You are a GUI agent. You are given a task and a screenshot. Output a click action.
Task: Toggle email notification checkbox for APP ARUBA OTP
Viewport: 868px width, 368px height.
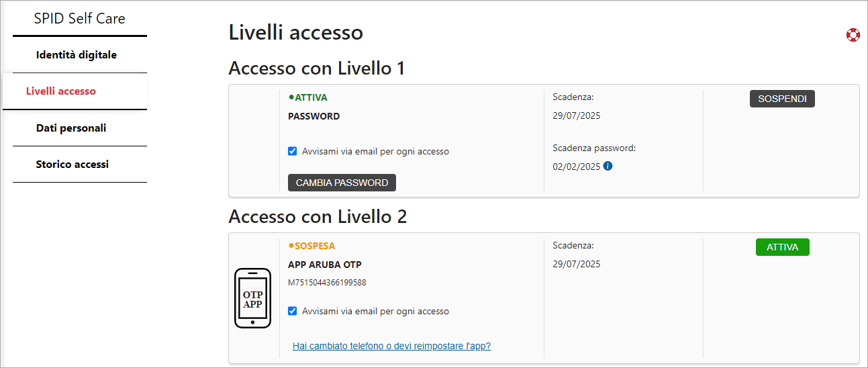pos(293,311)
